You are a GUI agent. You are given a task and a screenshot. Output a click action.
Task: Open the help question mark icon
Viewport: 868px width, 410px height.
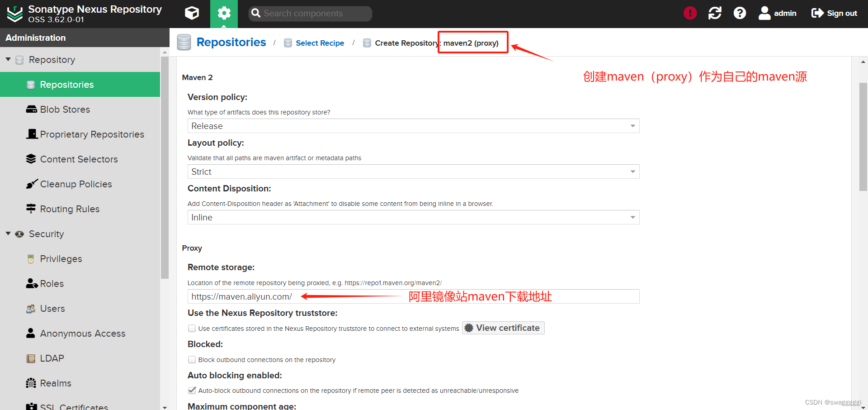740,13
